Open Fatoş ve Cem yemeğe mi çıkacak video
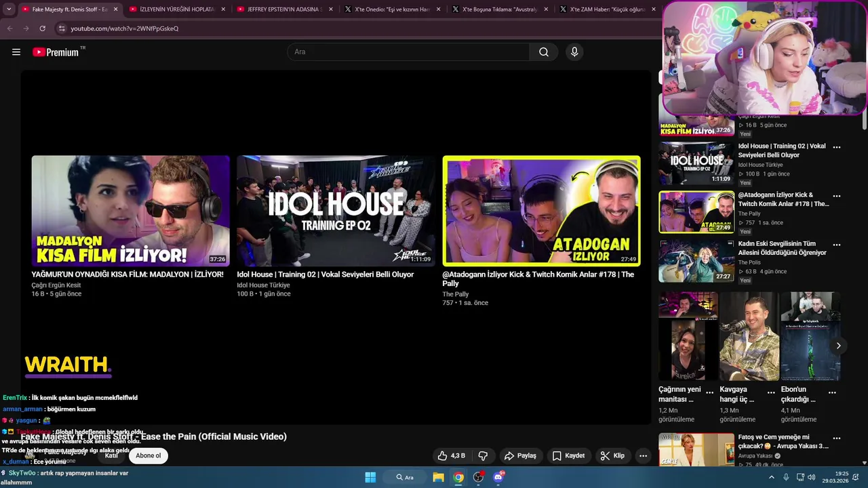This screenshot has height=488, width=868. (x=696, y=450)
